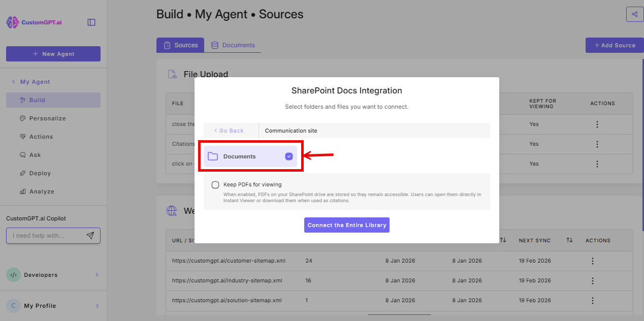
Task: Click the Developers code icon
Action: coord(13,275)
